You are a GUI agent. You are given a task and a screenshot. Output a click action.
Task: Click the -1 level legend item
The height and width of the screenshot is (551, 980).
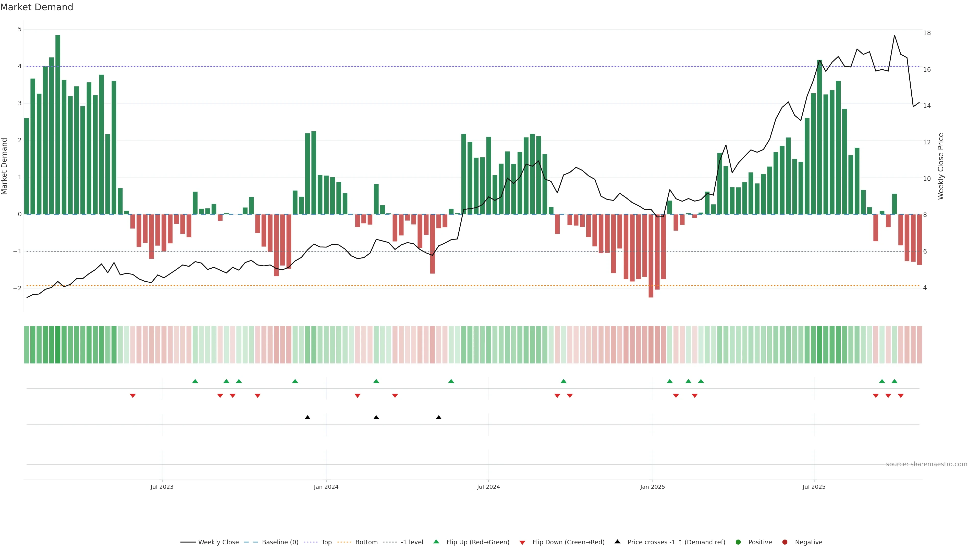412,542
